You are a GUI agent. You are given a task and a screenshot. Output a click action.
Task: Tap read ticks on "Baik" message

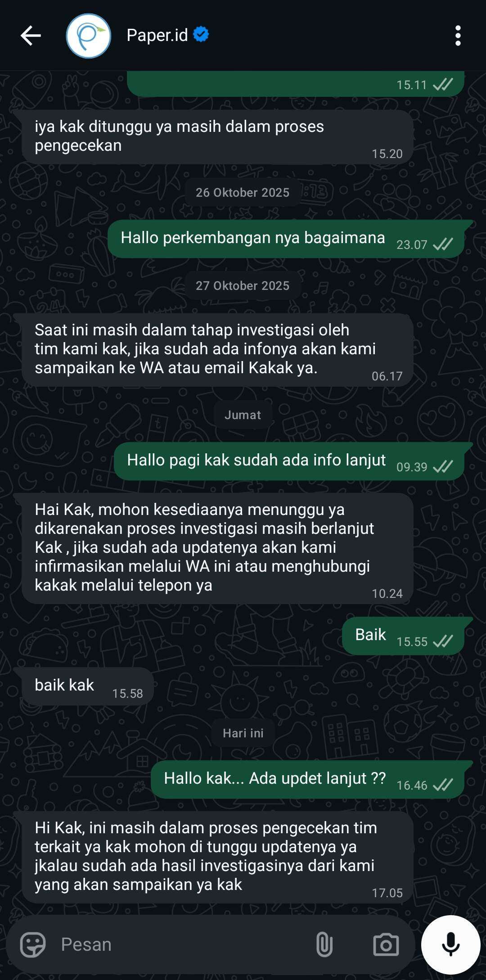pyautogui.click(x=443, y=641)
